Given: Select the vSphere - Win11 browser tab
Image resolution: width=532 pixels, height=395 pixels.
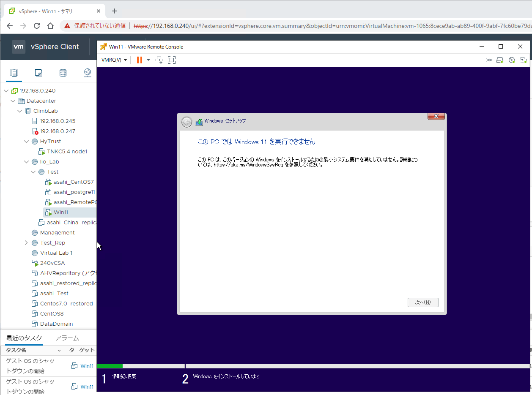Looking at the screenshot, I should (x=54, y=11).
